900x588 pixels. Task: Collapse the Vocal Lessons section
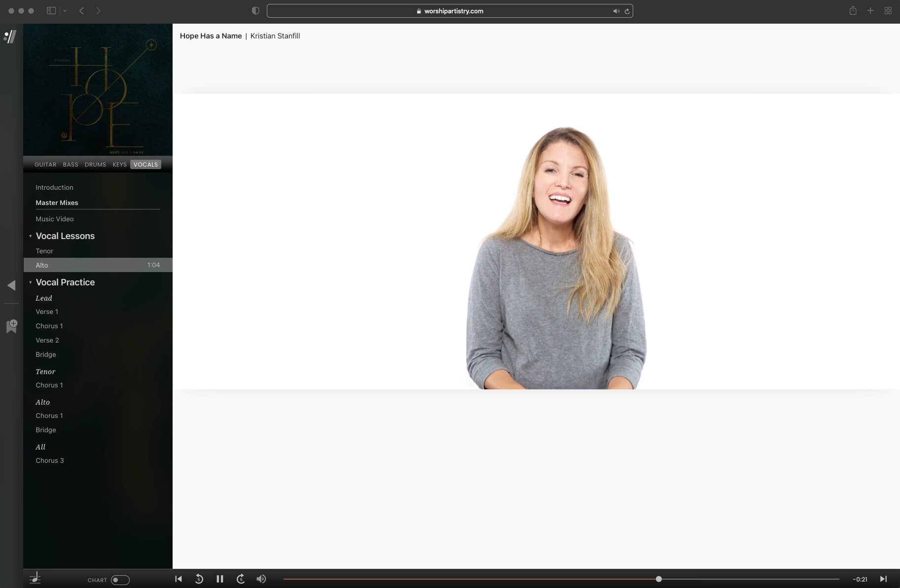pos(31,236)
